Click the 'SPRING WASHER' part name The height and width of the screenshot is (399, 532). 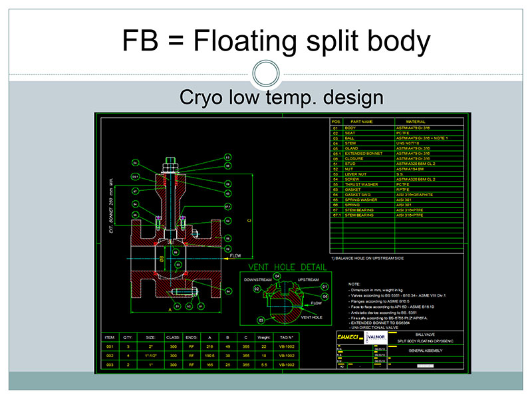pos(361,200)
